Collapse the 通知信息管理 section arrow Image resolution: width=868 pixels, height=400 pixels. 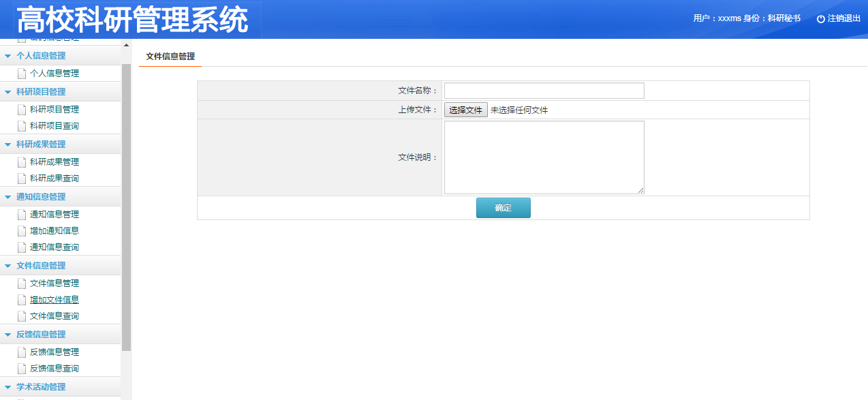7,197
